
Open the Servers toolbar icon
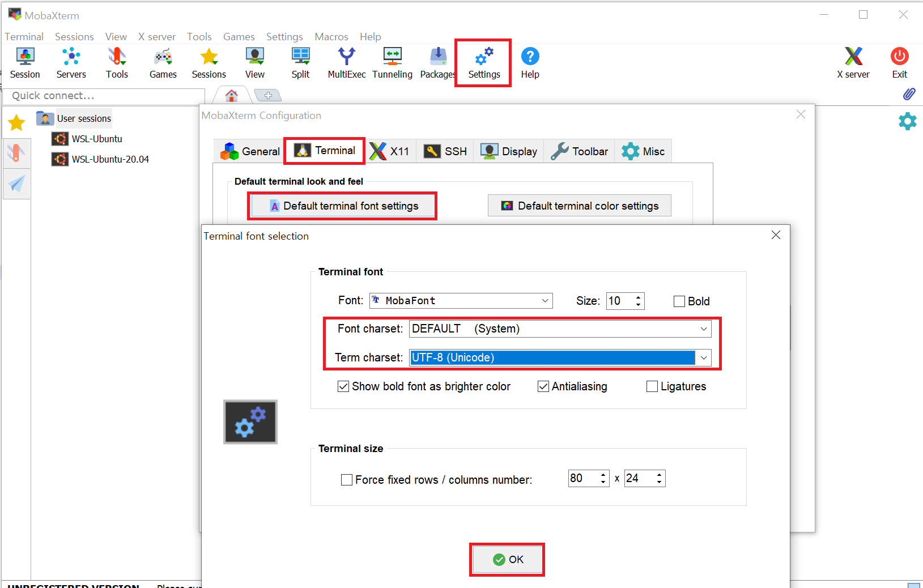tap(71, 63)
